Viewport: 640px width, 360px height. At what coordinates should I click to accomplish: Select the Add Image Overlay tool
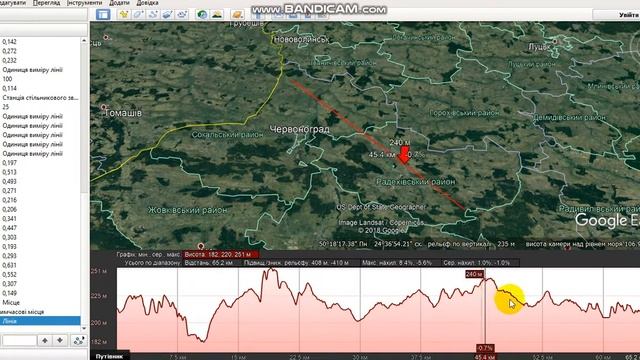pyautogui.click(x=167, y=15)
